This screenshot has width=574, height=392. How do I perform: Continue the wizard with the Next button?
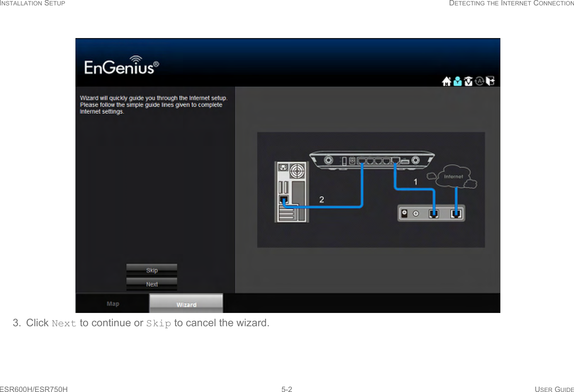(152, 284)
